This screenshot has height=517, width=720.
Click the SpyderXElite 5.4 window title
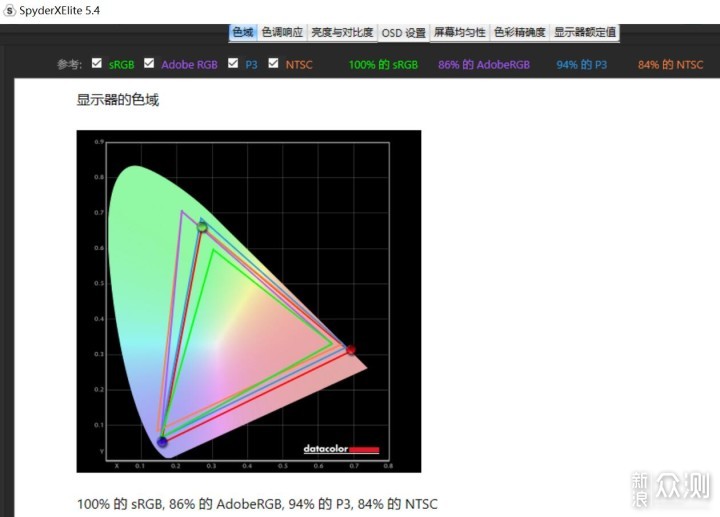[x=60, y=11]
